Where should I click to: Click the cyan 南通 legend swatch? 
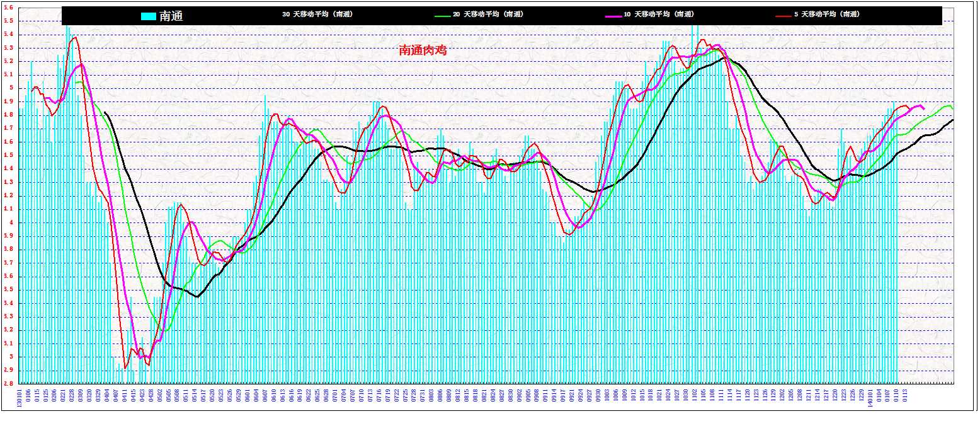[149, 16]
